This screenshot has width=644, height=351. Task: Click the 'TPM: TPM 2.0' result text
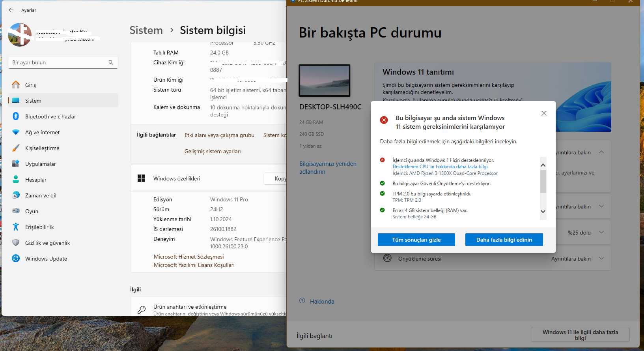[407, 200]
